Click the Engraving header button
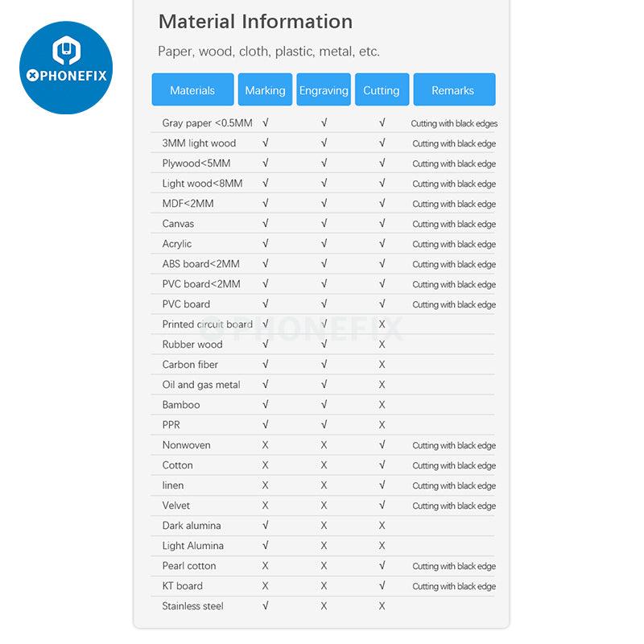This screenshot has height=644, width=644. [324, 90]
